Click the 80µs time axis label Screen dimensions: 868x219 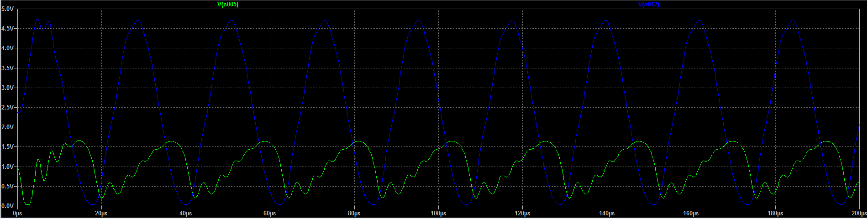[x=354, y=214]
